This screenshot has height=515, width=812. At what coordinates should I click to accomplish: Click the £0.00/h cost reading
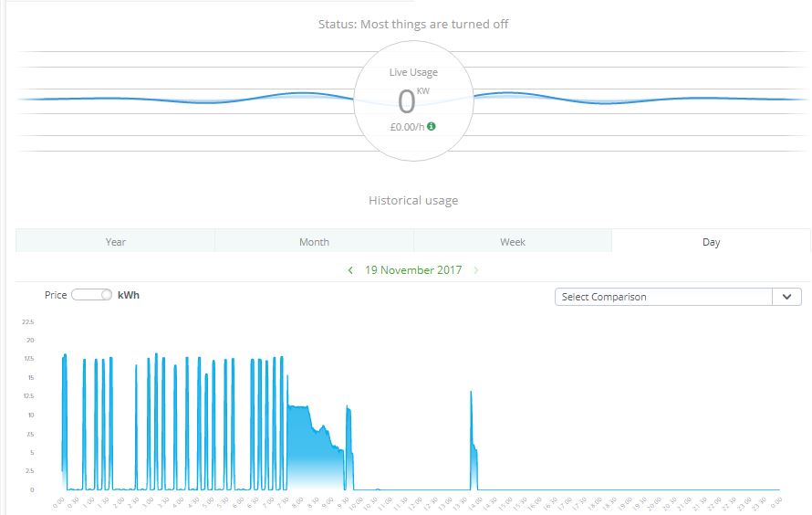pyautogui.click(x=407, y=127)
